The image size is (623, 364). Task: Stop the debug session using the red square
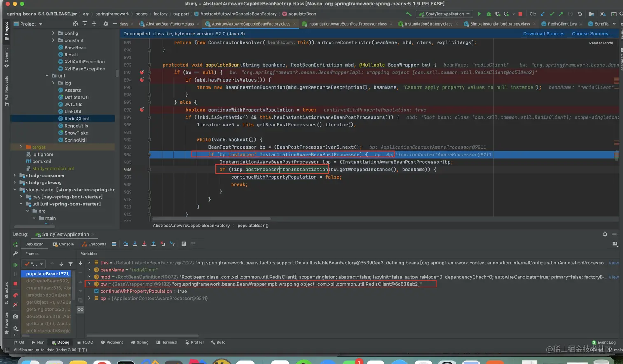click(15, 284)
